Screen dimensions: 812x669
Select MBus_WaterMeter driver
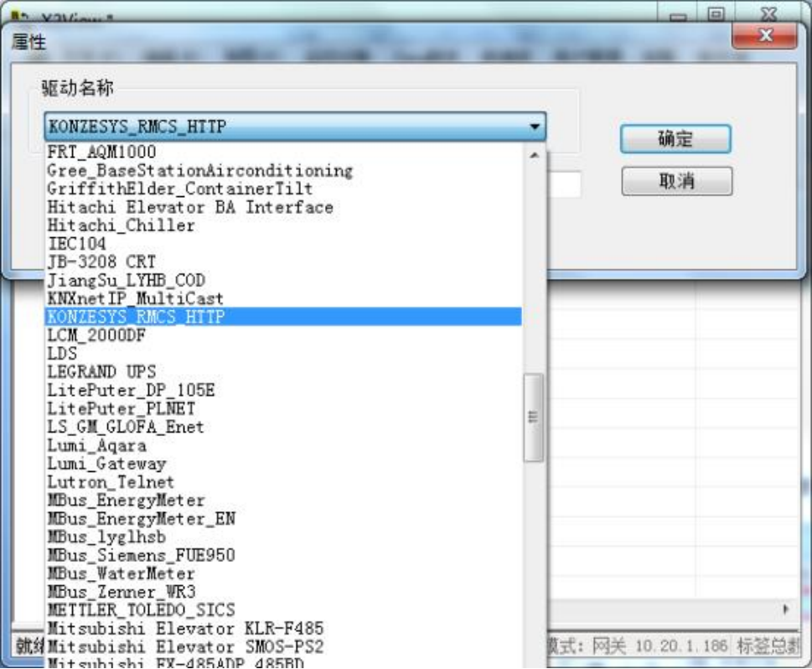[282, 573]
